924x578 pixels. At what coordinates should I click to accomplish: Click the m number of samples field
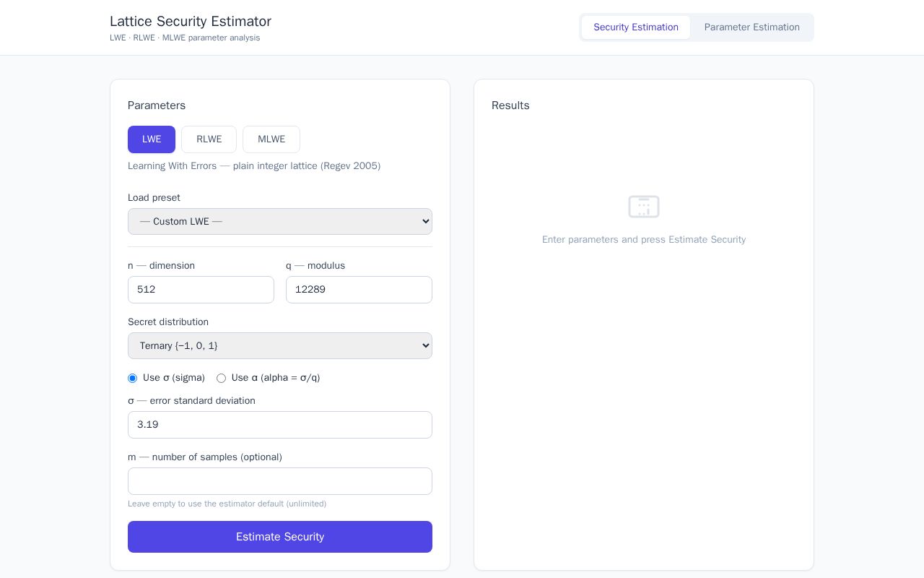(x=280, y=481)
